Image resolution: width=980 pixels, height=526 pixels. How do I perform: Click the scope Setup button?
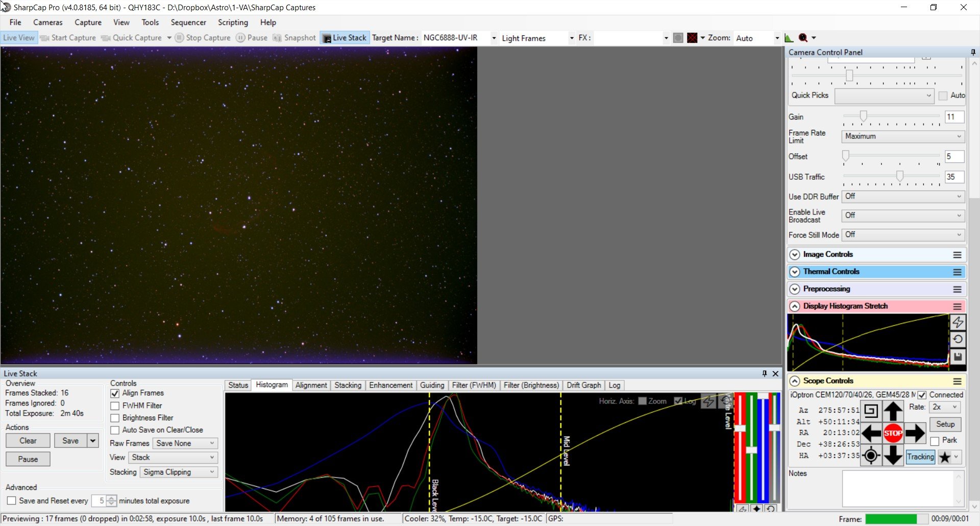[x=945, y=424]
